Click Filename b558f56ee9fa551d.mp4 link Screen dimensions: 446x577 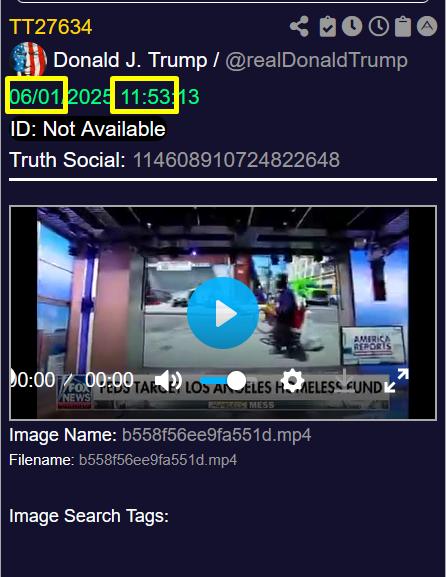[x=158, y=460]
